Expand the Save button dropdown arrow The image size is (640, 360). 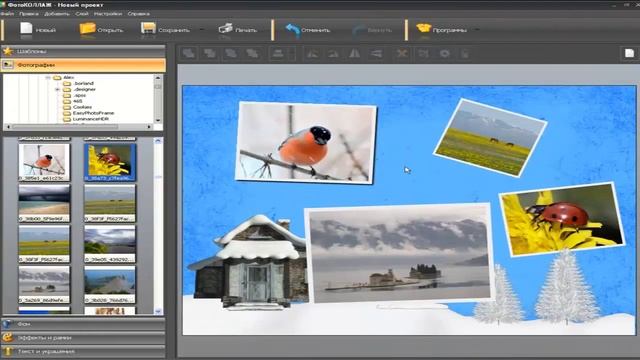point(202,30)
